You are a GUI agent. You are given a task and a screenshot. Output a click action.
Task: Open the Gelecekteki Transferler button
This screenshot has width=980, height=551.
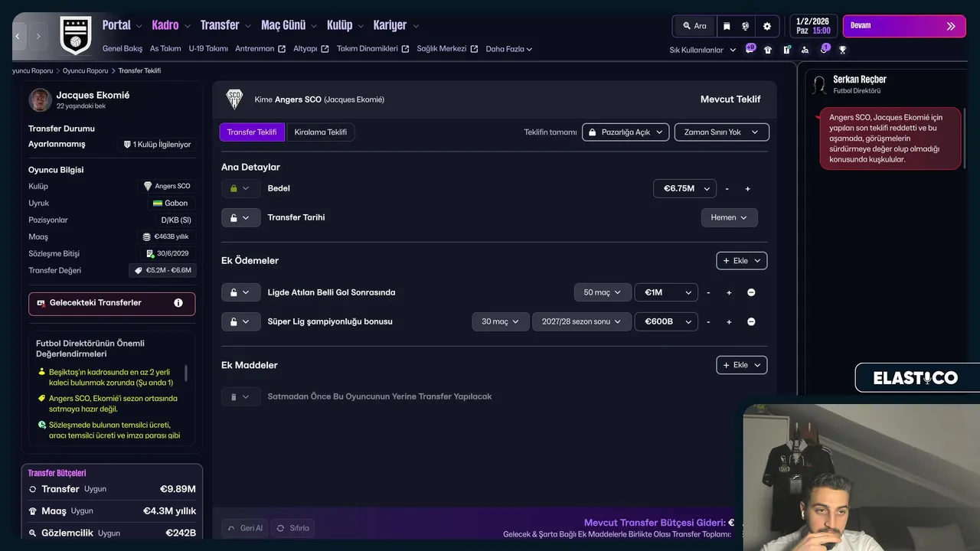(x=112, y=303)
